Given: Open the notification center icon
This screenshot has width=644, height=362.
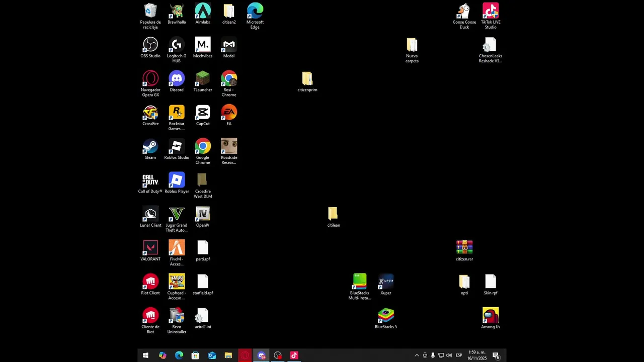Looking at the screenshot, I should tap(496, 355).
